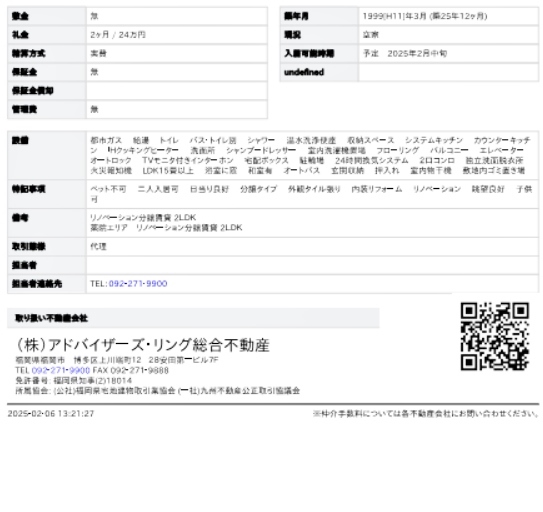
Task: Click the undefined label cell
Action: click(319, 72)
